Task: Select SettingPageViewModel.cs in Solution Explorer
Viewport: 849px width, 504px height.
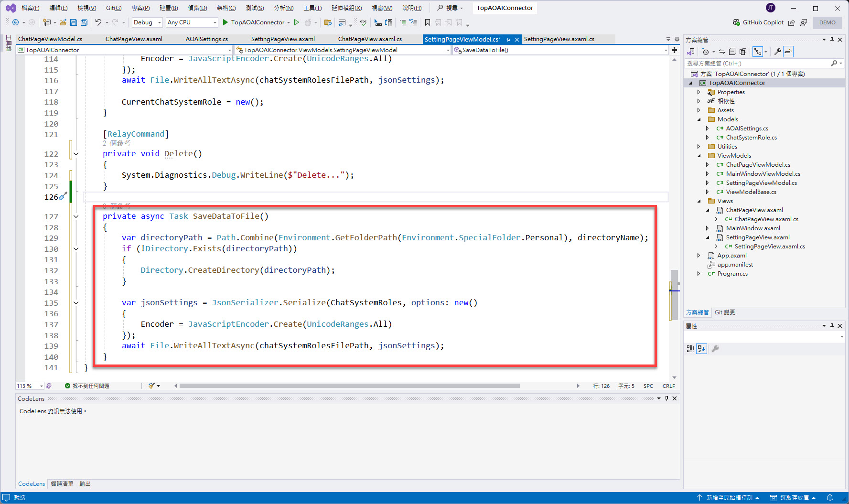Action: 761,183
